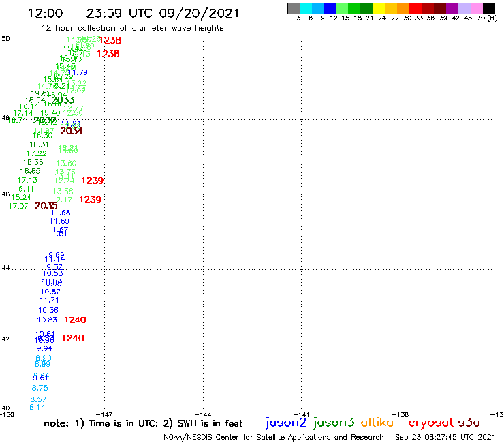Click the -141 longitude axis label
The height and width of the screenshot is (443, 504).
[302, 414]
